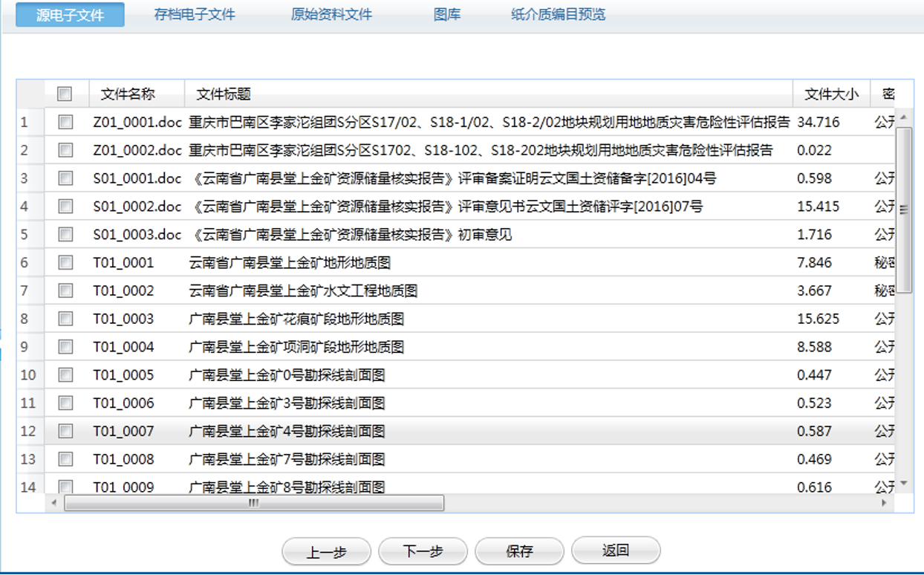Click the 返回 button
This screenshot has width=924, height=575.
616,551
